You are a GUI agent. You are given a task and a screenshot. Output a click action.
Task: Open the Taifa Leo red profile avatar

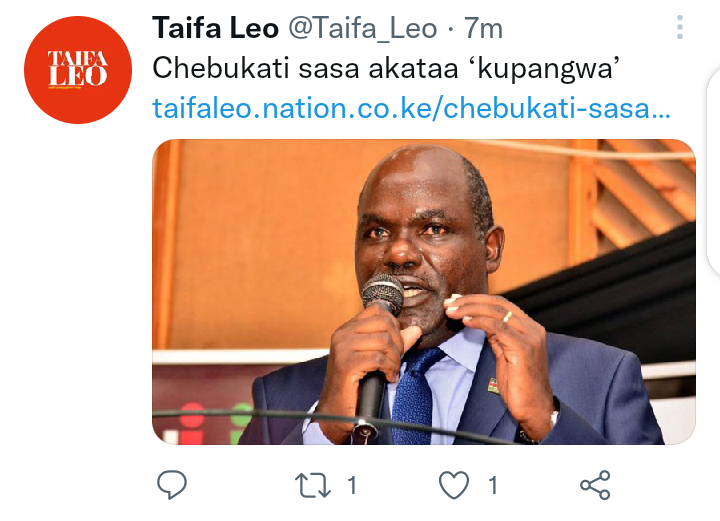[78, 70]
